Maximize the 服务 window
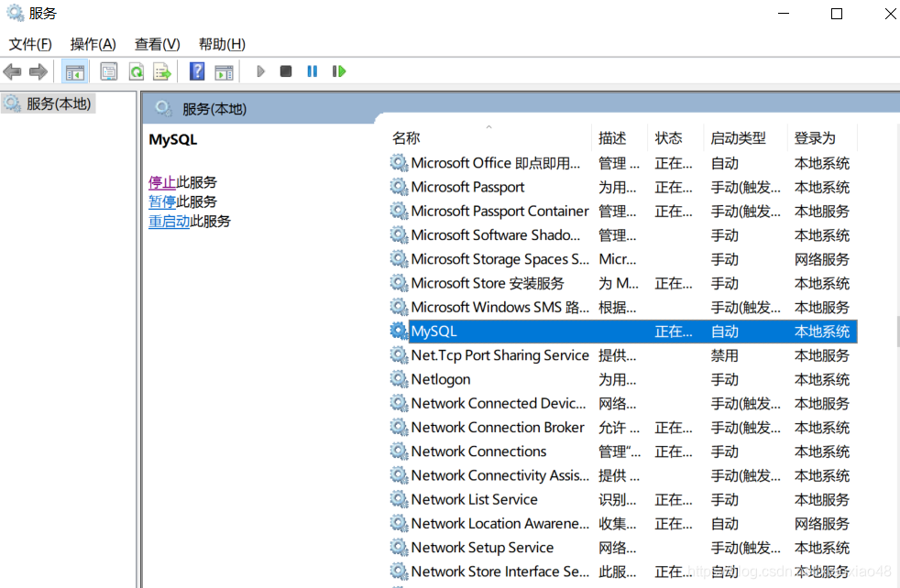The height and width of the screenshot is (588, 900). tap(837, 14)
